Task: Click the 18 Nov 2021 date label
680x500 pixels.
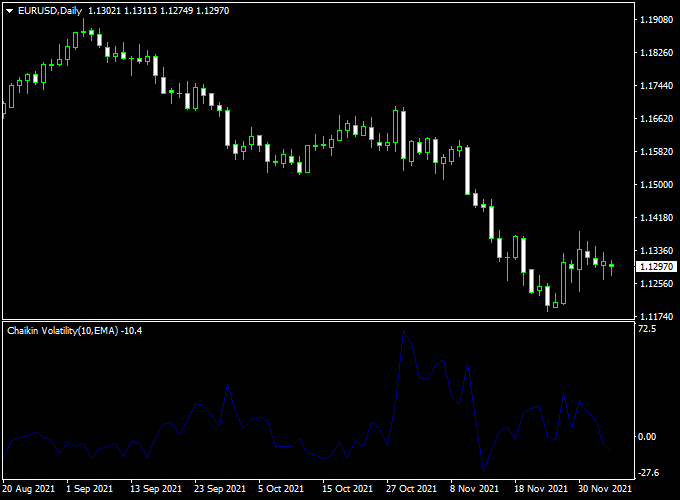Action: [541, 489]
